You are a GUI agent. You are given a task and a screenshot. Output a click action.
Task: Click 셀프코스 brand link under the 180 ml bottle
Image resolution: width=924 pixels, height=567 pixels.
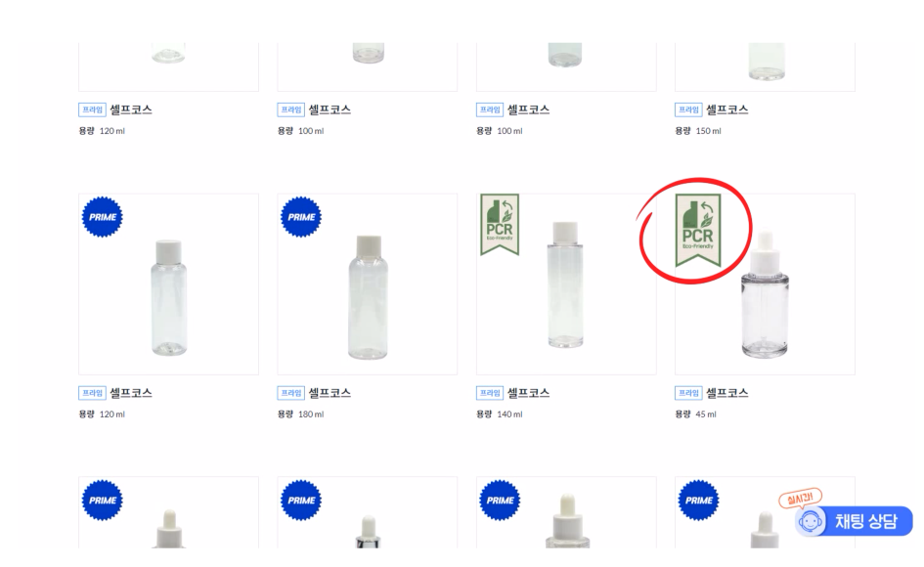330,393
